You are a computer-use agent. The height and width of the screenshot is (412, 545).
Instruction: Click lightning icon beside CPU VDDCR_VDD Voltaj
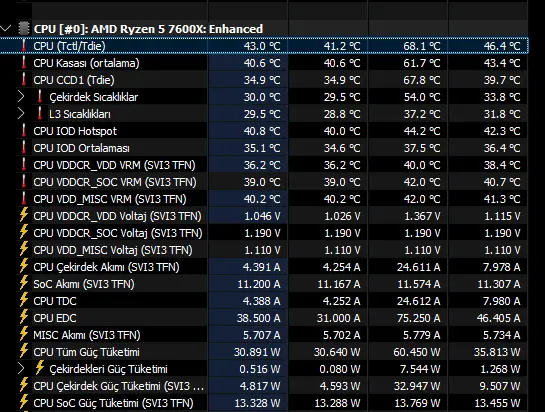coord(24,215)
